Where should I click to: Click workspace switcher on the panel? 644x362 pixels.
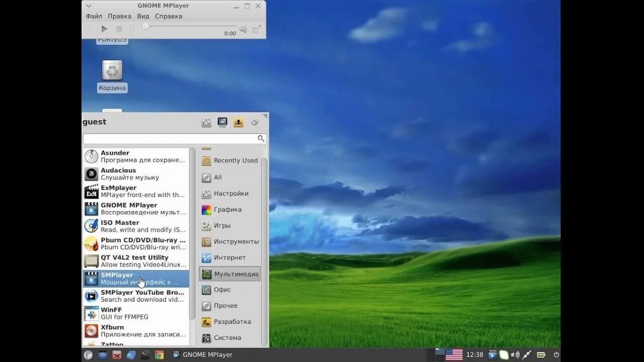click(436, 355)
